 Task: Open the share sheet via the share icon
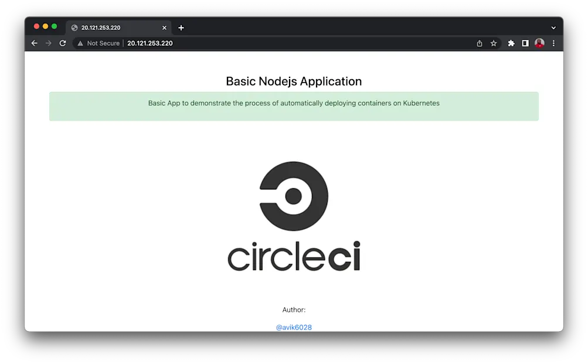[479, 43]
